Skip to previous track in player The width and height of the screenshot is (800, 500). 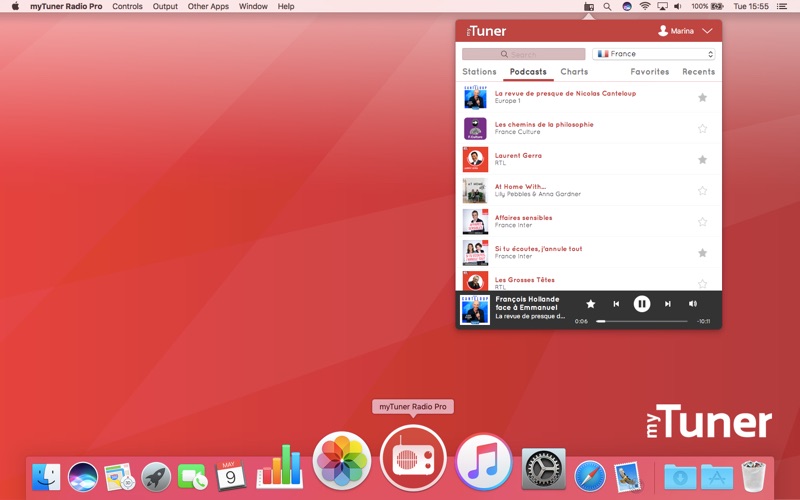pyautogui.click(x=616, y=304)
